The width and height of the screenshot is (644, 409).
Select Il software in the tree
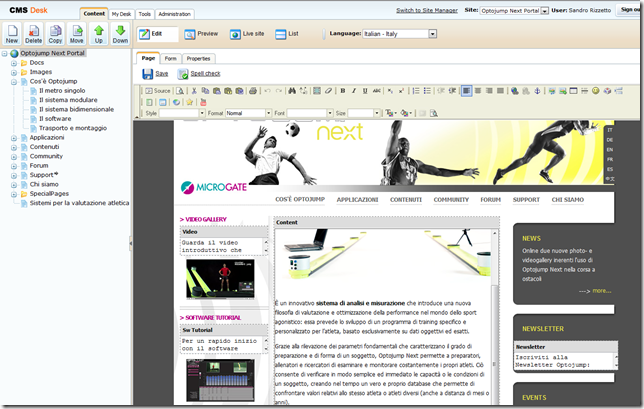click(55, 119)
